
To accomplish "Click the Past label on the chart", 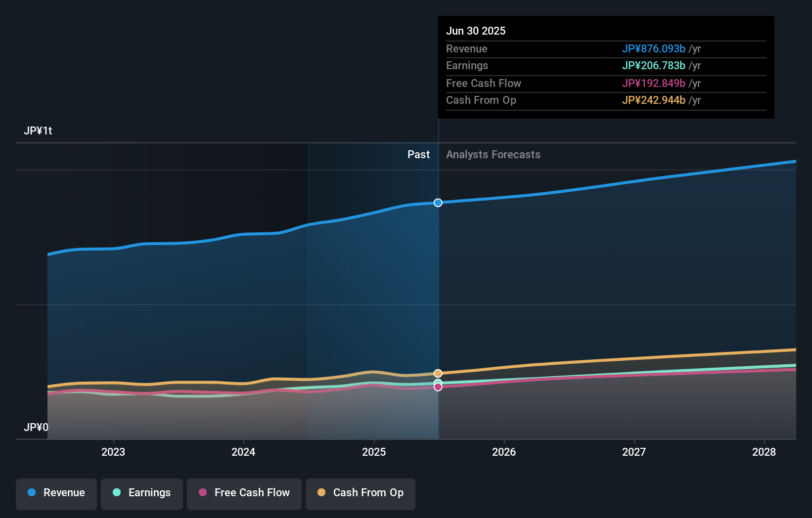I will point(418,154).
